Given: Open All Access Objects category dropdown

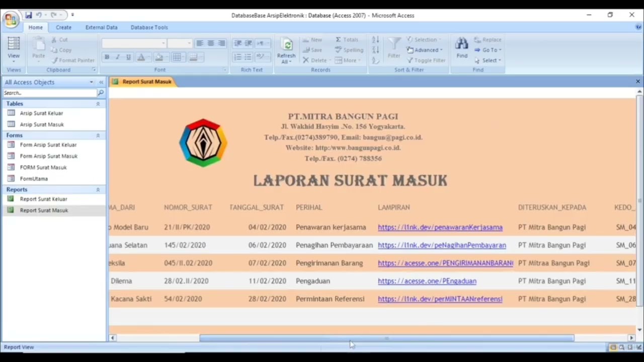Looking at the screenshot, I should point(91,82).
